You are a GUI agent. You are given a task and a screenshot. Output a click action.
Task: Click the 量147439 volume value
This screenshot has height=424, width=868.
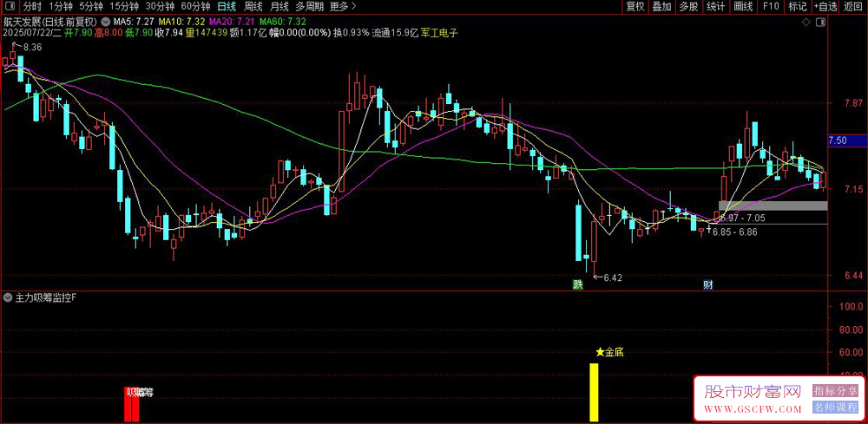207,33
